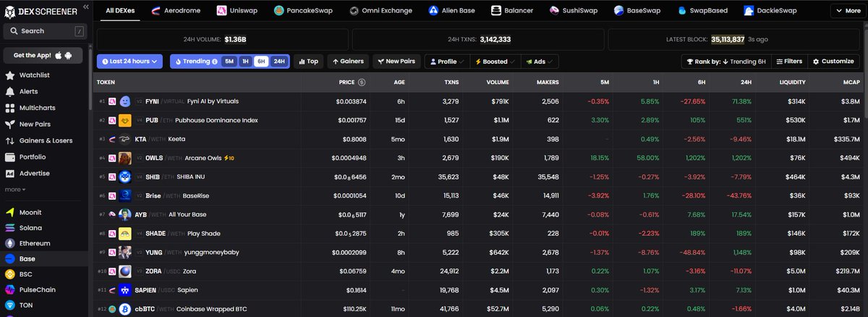Switch to the All DEXes tab
Screen dimensions: 868x317
[x=119, y=11]
